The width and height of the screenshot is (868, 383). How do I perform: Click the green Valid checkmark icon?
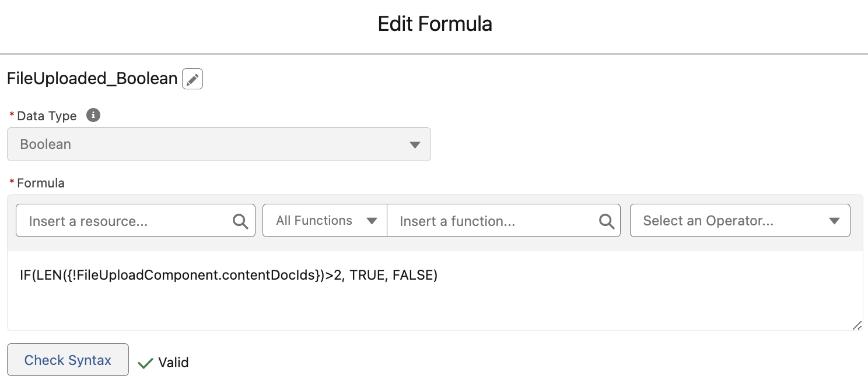coord(144,363)
